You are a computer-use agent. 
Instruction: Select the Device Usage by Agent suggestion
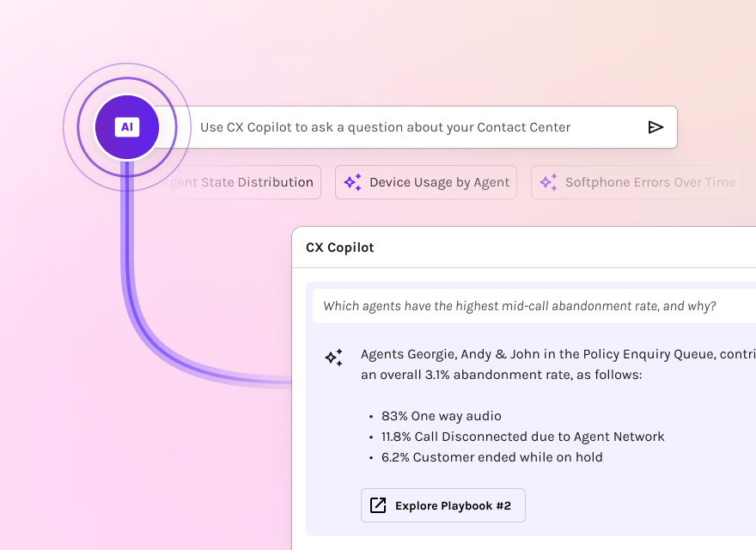click(426, 182)
